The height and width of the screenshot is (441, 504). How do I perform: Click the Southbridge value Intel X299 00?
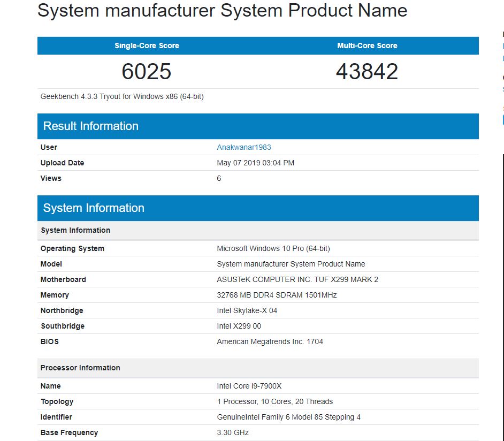pos(239,326)
